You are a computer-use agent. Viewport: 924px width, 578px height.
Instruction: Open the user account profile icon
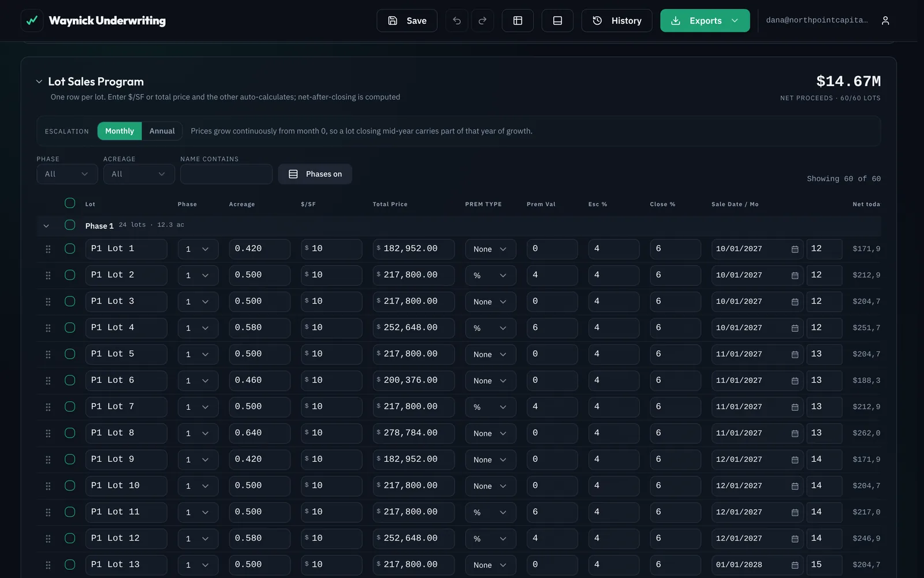[885, 21]
